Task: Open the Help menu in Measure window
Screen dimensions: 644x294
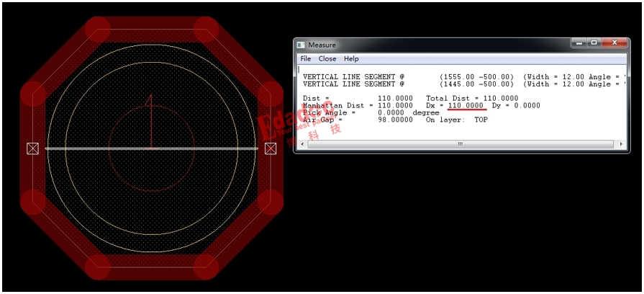Action: (351, 59)
